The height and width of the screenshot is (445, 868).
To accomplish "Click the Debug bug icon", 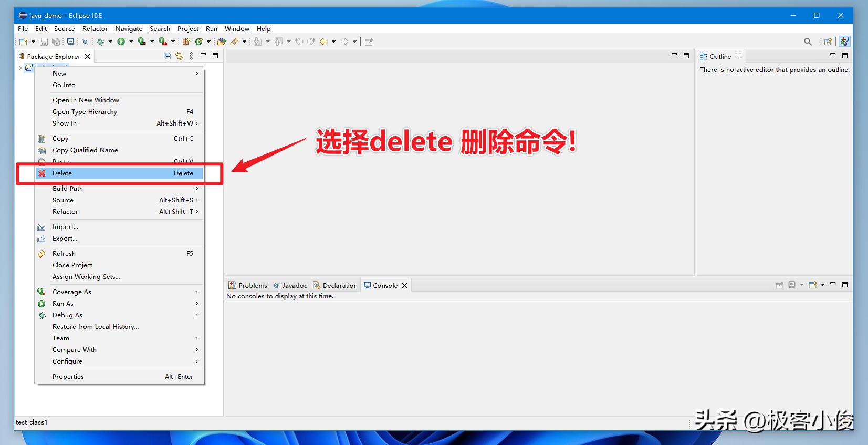I will pos(100,42).
